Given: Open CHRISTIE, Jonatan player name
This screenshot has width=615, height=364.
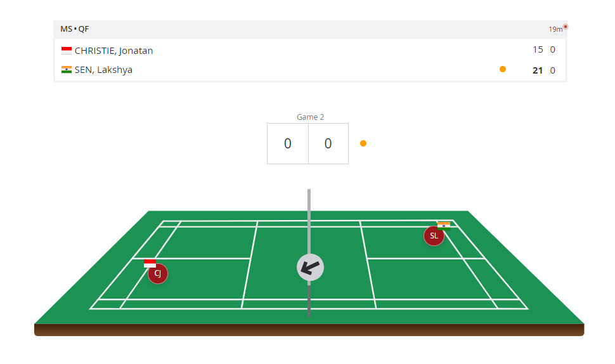Looking at the screenshot, I should coord(113,51).
